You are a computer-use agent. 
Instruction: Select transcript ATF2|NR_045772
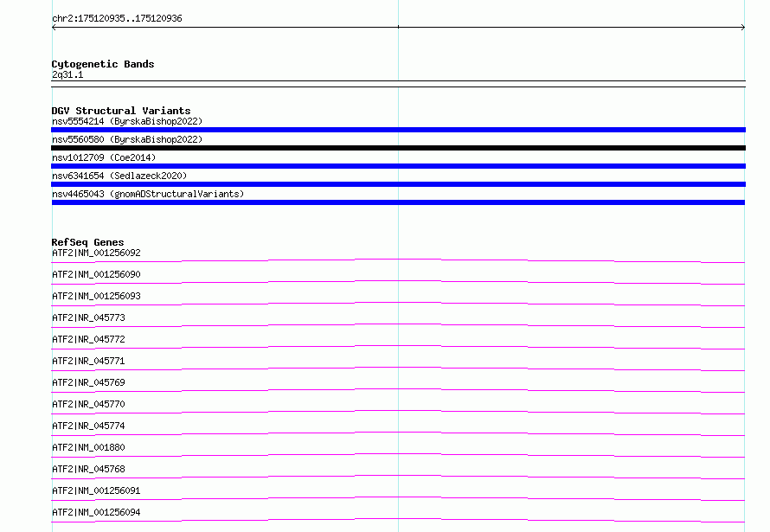click(88, 339)
